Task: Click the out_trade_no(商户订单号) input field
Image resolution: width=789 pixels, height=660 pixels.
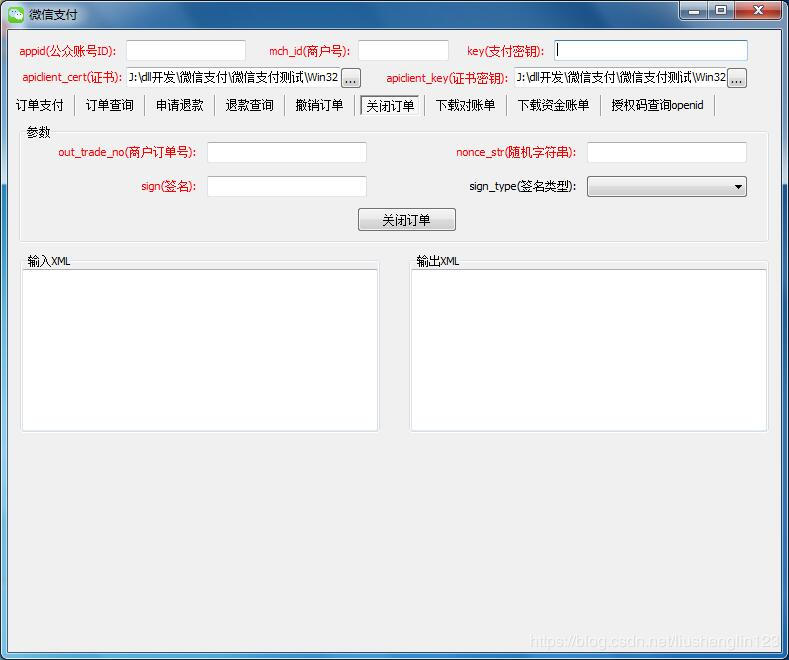Action: click(287, 152)
